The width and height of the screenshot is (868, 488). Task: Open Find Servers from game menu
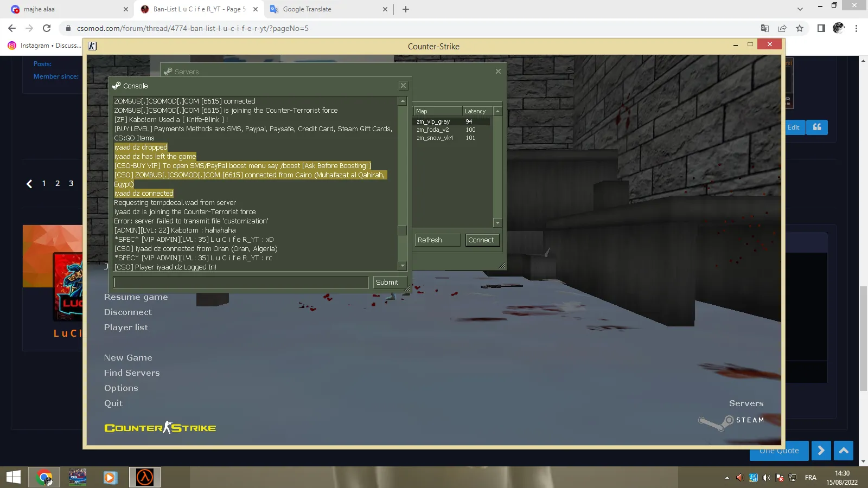pos(132,373)
